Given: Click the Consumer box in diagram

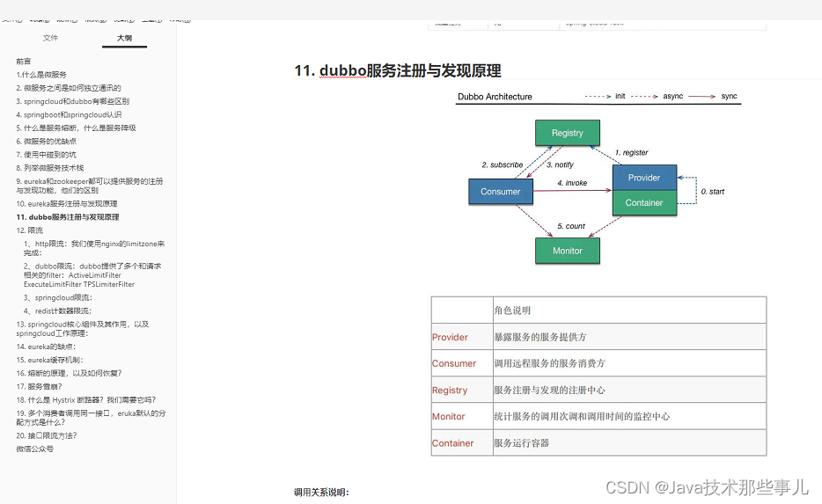Looking at the screenshot, I should tap(501, 191).
